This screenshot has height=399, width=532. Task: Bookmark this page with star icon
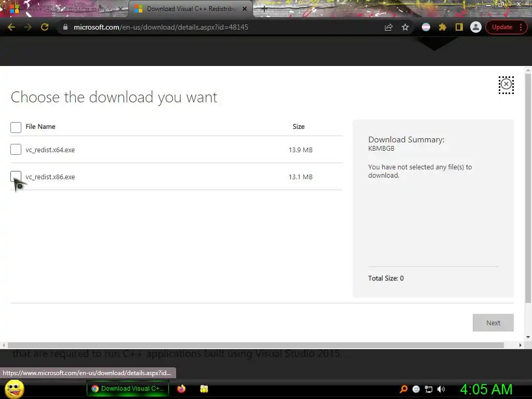pos(405,27)
